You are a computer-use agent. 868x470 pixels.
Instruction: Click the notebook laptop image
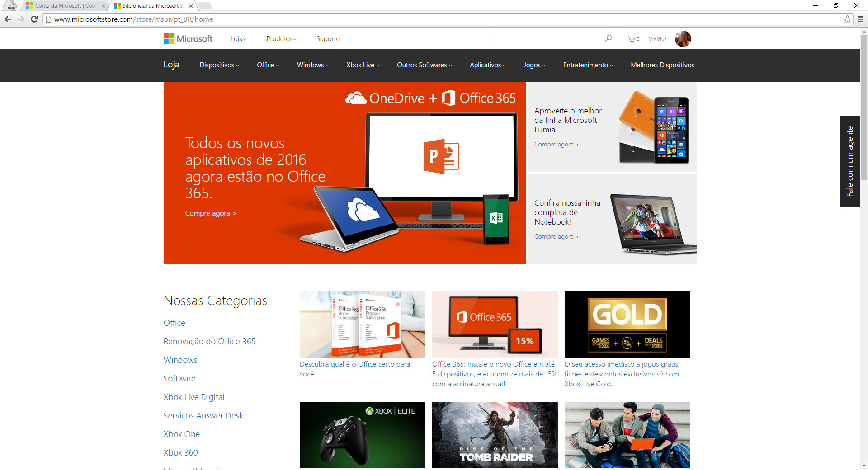click(x=653, y=224)
